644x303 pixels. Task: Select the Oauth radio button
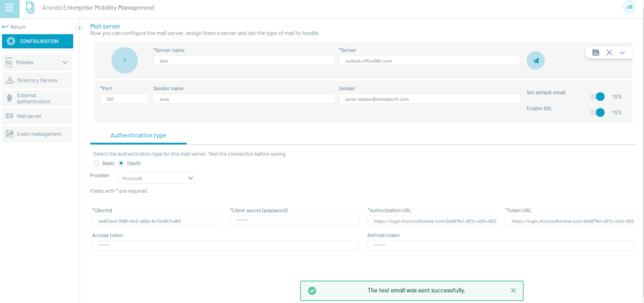point(121,163)
